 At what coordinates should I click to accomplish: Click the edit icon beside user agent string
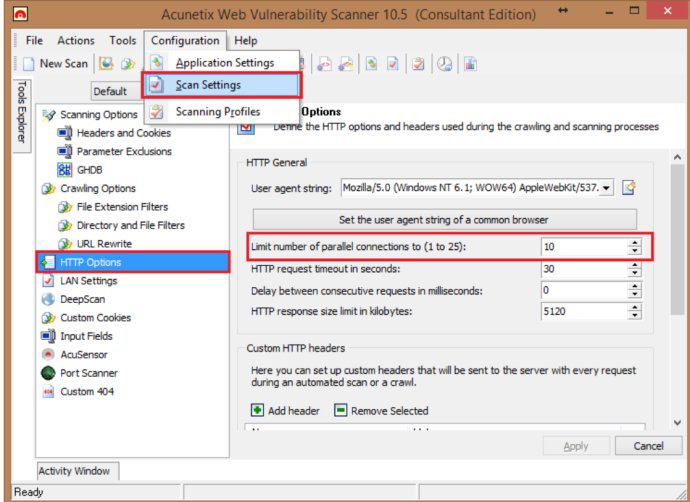pos(629,188)
